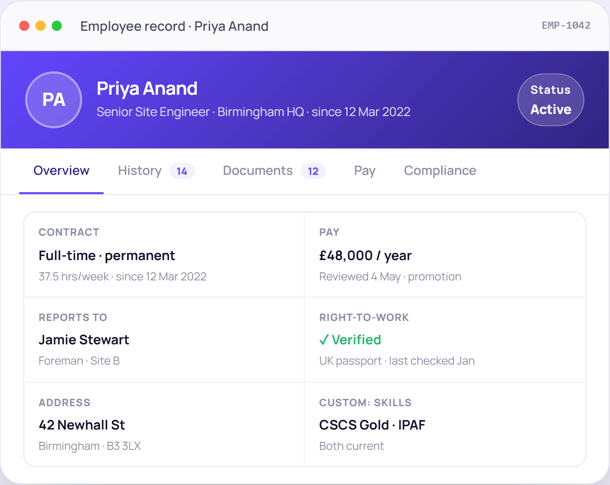This screenshot has width=610, height=485.
Task: Click the Birmingham · B3 3LX postcode line
Action: tap(89, 446)
